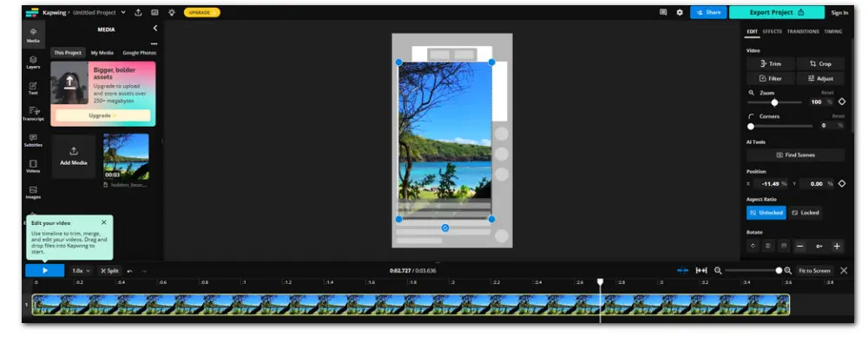Select the Unlocked aspect ratio option
Viewport: 868px width, 337px height.
pyautogui.click(x=766, y=212)
